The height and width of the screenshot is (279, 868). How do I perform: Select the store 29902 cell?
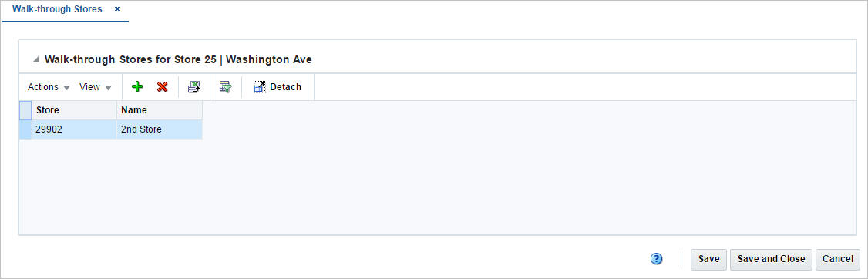click(74, 129)
